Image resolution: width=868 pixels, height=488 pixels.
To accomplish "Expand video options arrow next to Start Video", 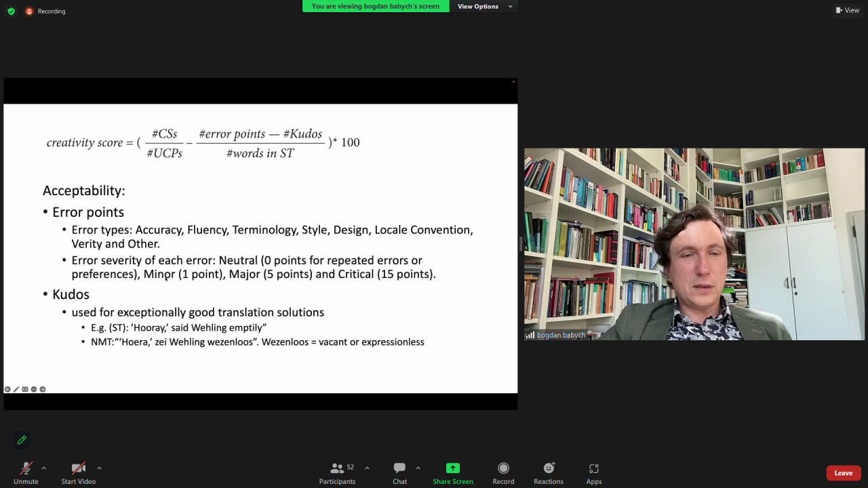I will point(99,468).
